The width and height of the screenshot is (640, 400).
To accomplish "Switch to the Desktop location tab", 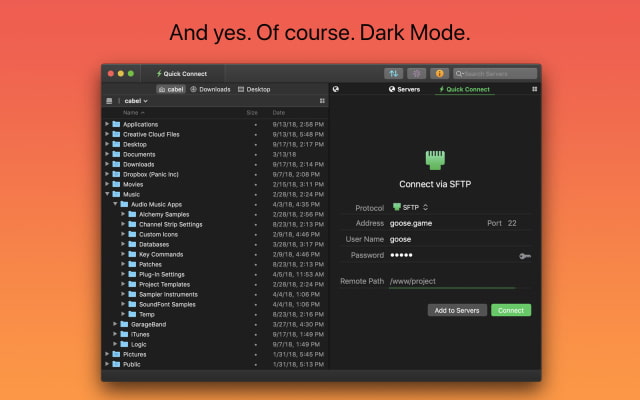I will click(254, 89).
